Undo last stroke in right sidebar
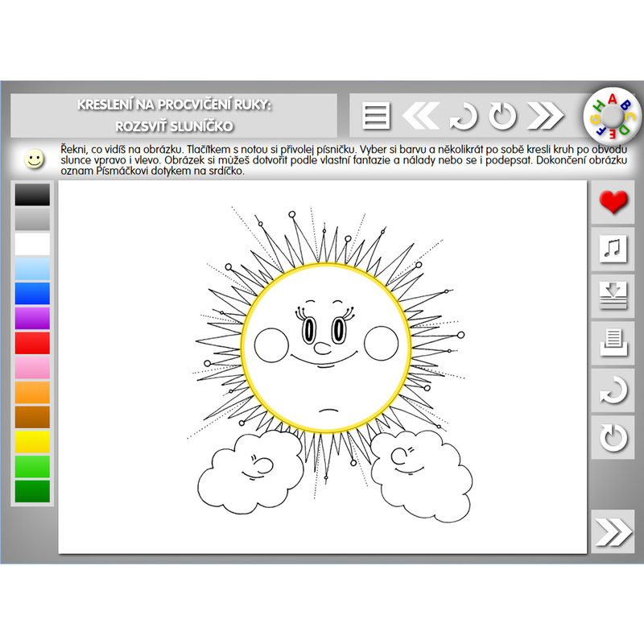The height and width of the screenshot is (644, 644). point(613,390)
